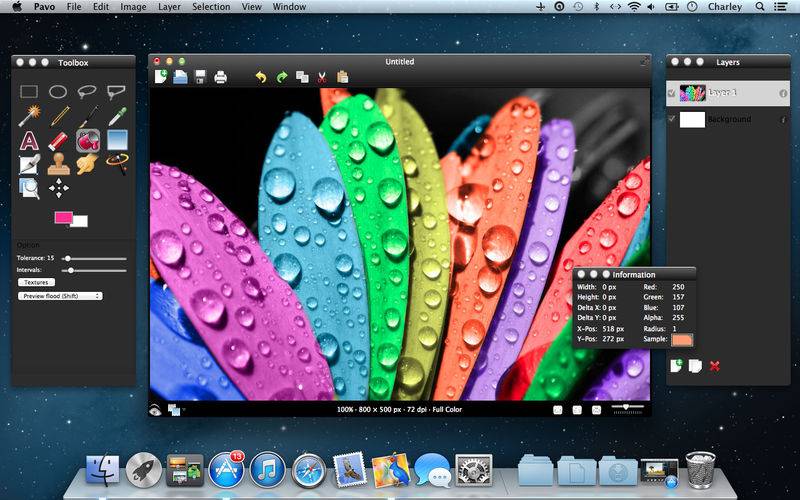Select the Rectangle selection tool
The width and height of the screenshot is (800, 500).
pyautogui.click(x=29, y=92)
